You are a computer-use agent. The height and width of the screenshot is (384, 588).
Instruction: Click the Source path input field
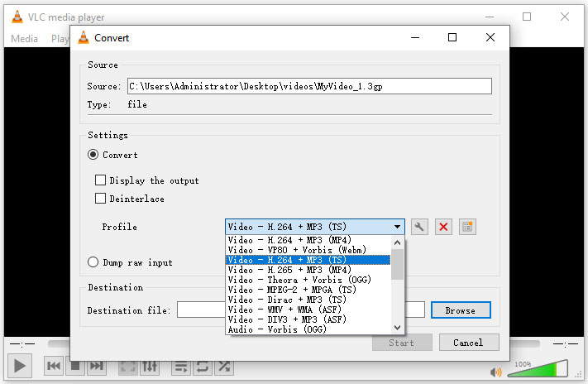click(x=309, y=86)
